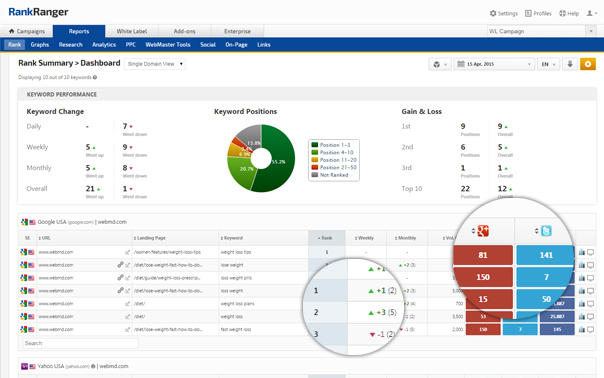The image size is (604, 378).
Task: Switch to the White Label tab
Action: point(132,31)
